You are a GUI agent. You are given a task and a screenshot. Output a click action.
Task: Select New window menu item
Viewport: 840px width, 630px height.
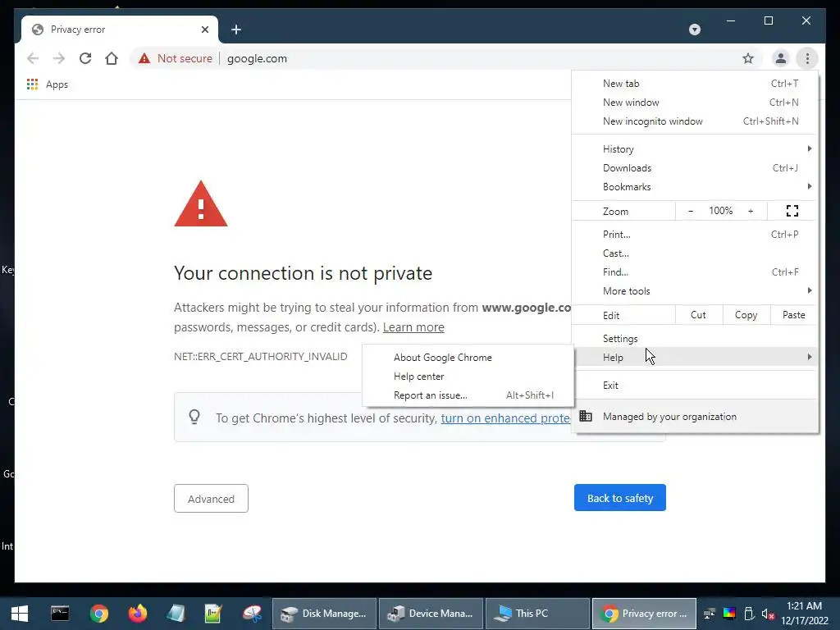pyautogui.click(x=695, y=103)
